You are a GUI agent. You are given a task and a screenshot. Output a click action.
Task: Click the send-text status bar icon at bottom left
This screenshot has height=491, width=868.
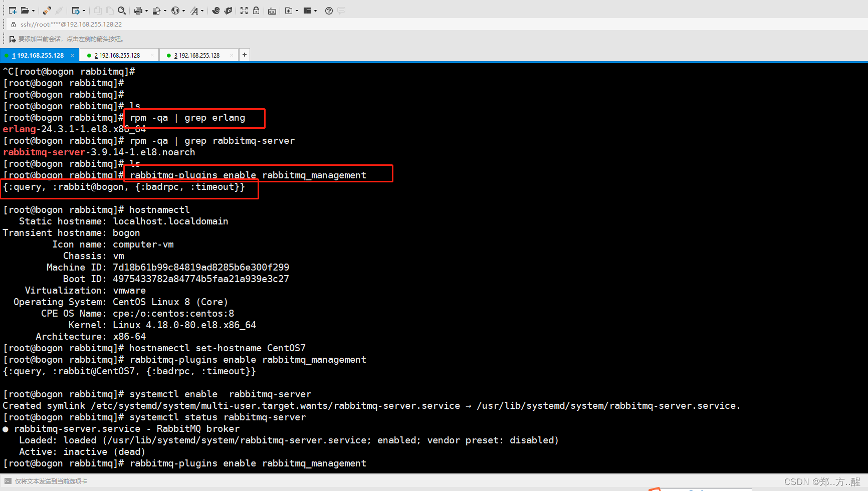click(8, 481)
